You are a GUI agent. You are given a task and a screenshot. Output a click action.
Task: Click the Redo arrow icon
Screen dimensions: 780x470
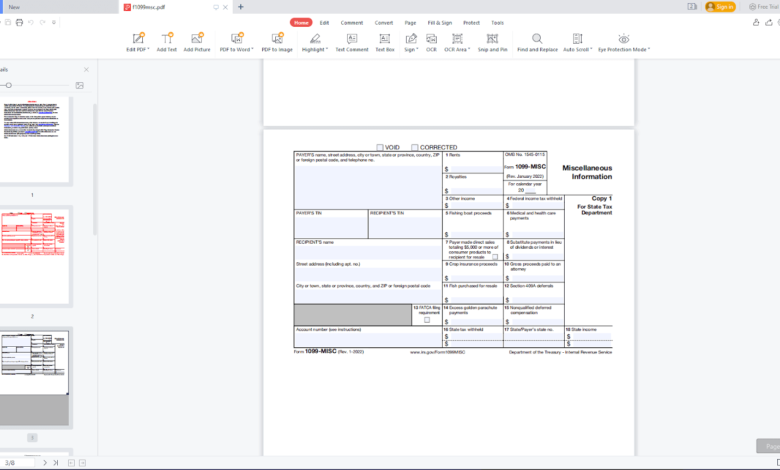[x=42, y=22]
